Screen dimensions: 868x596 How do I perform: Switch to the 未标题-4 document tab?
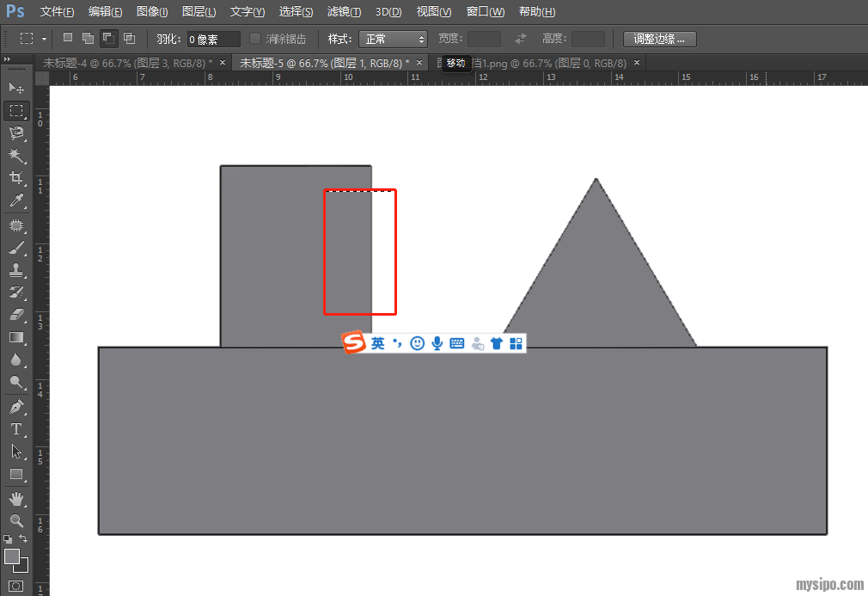(x=127, y=63)
